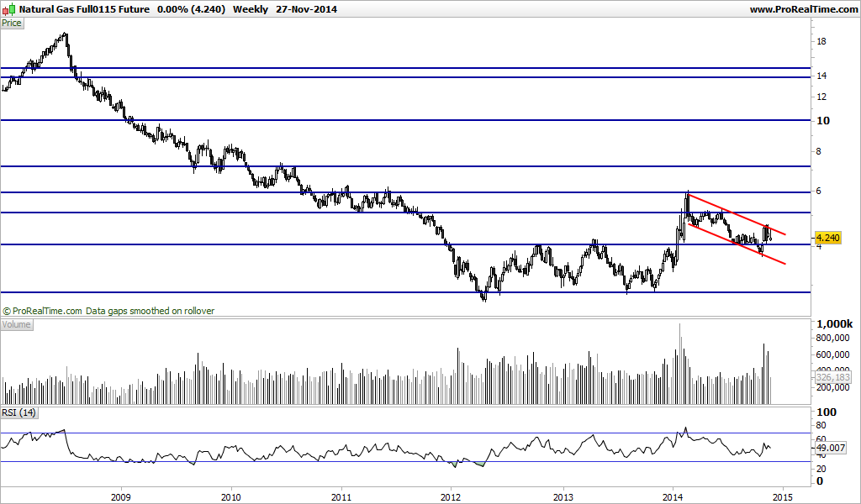
Task: Click the RSI value label 49.007
Action: (832, 448)
